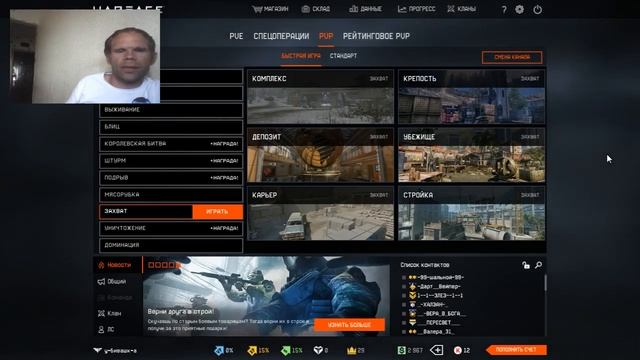Select contact __Валера_31_
The image size is (640, 360).
[x=431, y=331]
